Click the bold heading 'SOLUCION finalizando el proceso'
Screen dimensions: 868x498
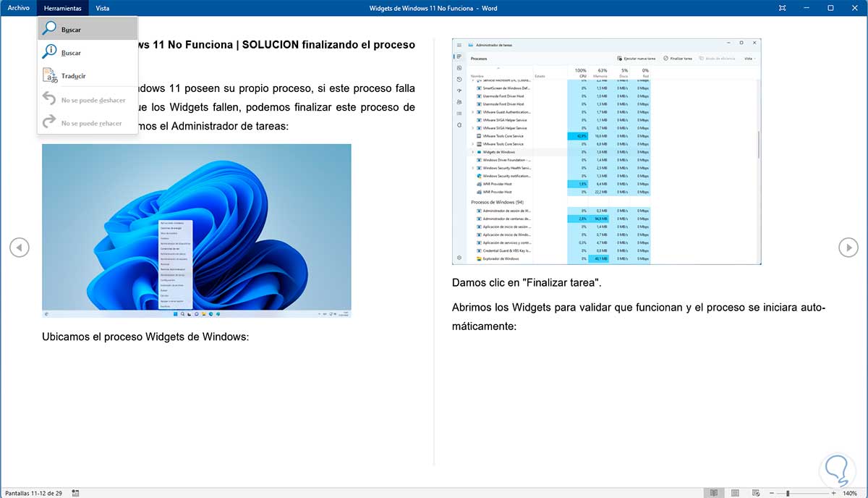[x=328, y=44]
